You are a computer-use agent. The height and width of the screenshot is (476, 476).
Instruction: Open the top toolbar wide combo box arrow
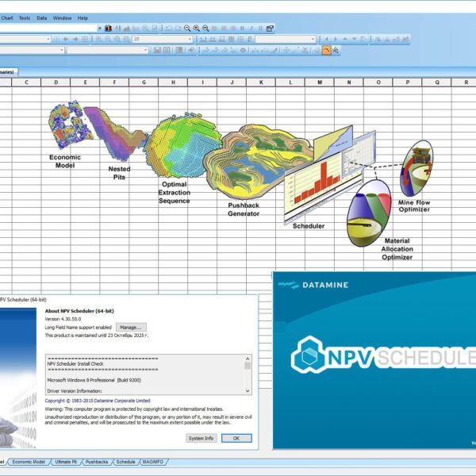[x=100, y=29]
